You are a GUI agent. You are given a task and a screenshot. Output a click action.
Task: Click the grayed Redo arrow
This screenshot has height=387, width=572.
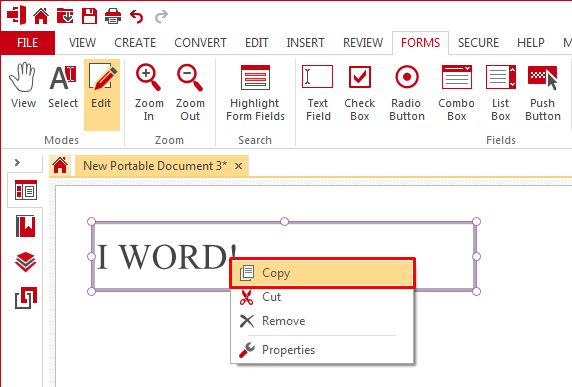pos(161,16)
